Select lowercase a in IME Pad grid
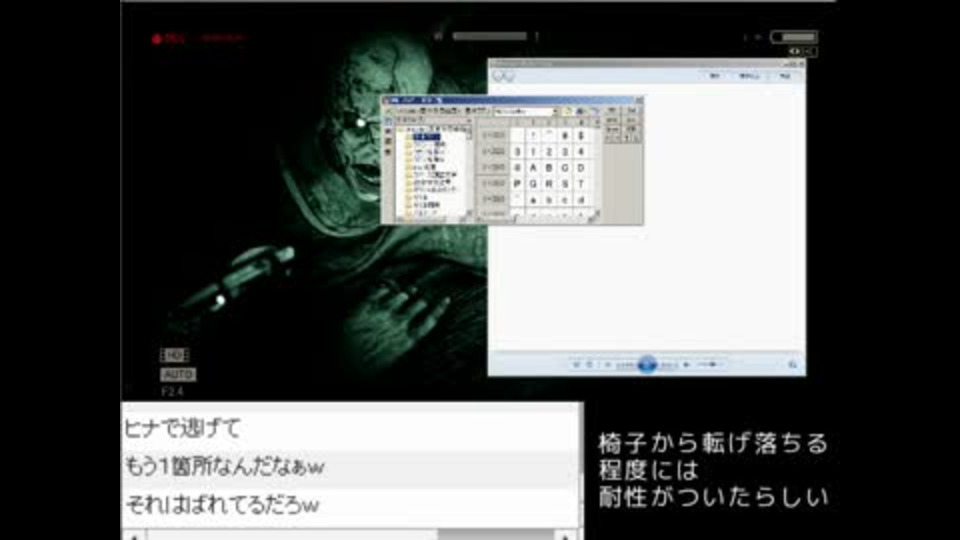 click(533, 200)
